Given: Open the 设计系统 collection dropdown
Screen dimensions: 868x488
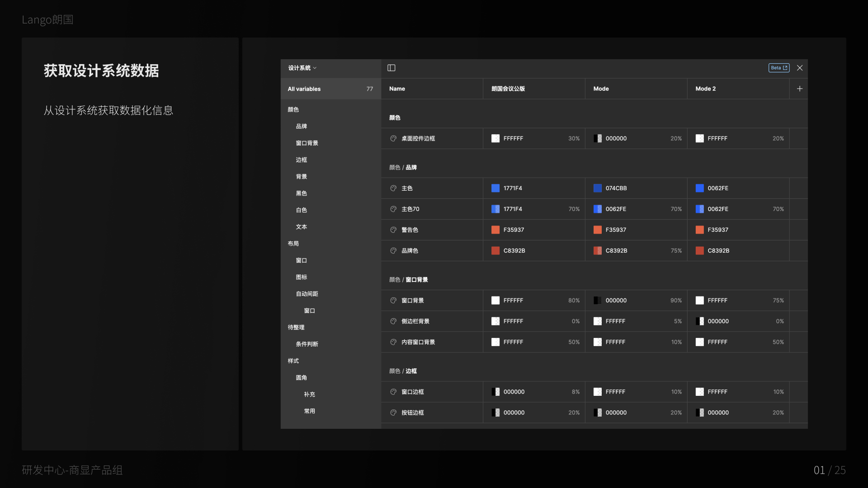Looking at the screenshot, I should [302, 68].
